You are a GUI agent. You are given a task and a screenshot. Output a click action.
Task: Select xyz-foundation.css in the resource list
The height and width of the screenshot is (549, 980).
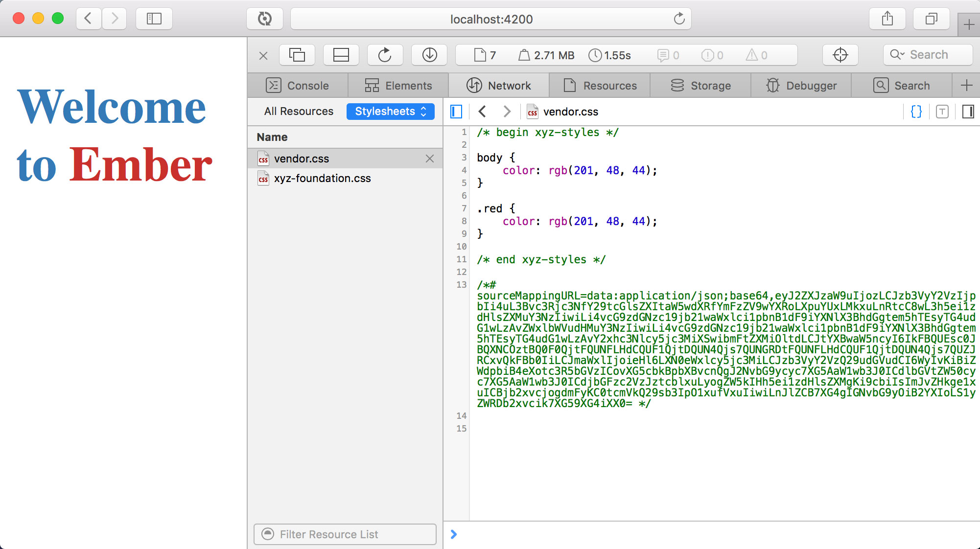tap(321, 178)
